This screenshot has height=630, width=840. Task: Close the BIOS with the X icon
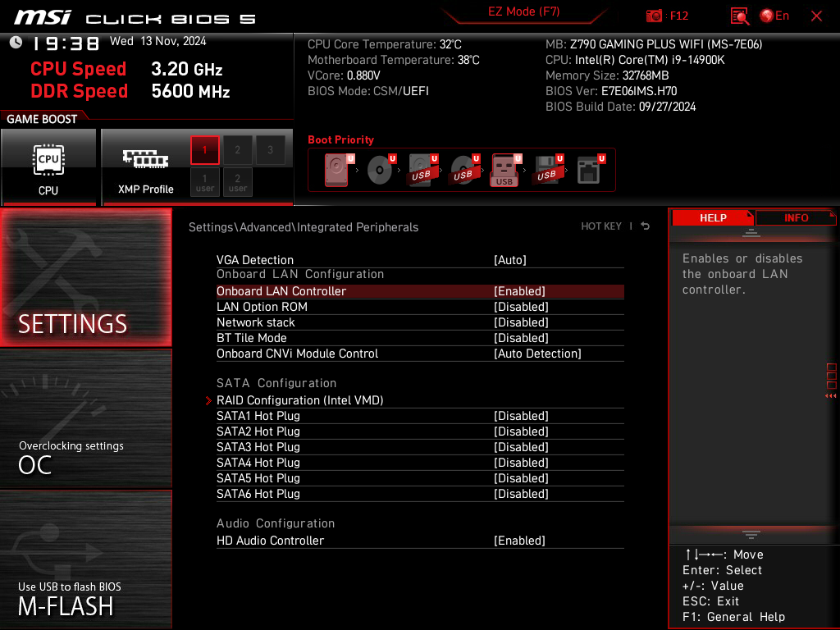816,16
